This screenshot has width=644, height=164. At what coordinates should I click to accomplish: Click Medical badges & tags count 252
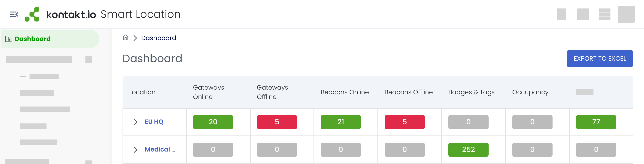point(468,150)
